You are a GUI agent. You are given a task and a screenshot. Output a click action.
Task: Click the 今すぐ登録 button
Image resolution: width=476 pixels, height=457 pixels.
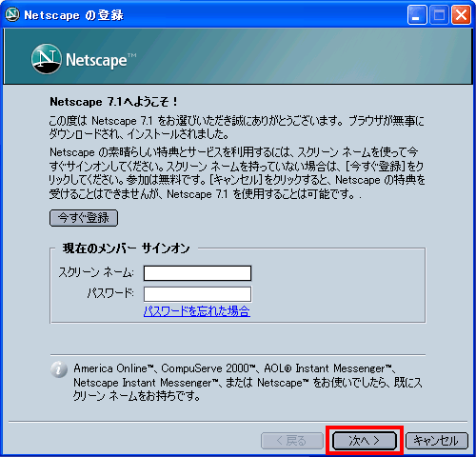tap(84, 218)
